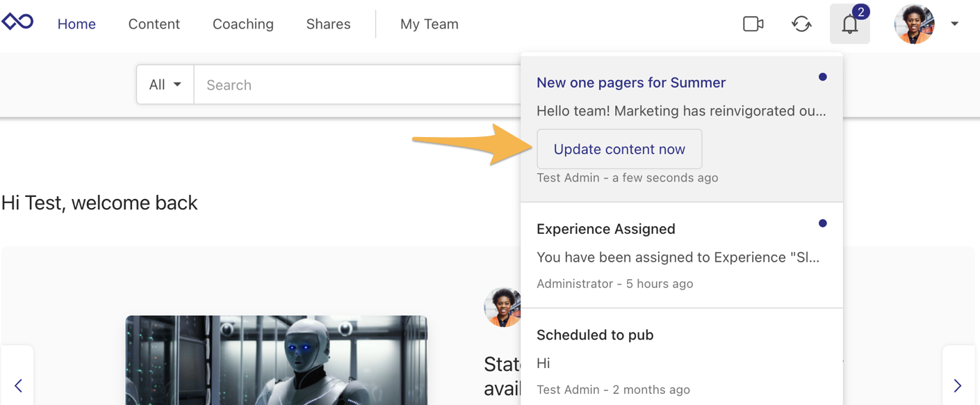Viewport: 980px width, 405px height.
Task: Expand the All search filter dropdown
Action: click(x=165, y=85)
